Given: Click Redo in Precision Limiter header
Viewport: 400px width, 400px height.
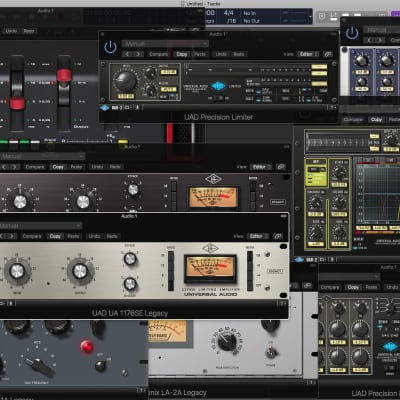Looking at the screenshot, I should [x=239, y=54].
